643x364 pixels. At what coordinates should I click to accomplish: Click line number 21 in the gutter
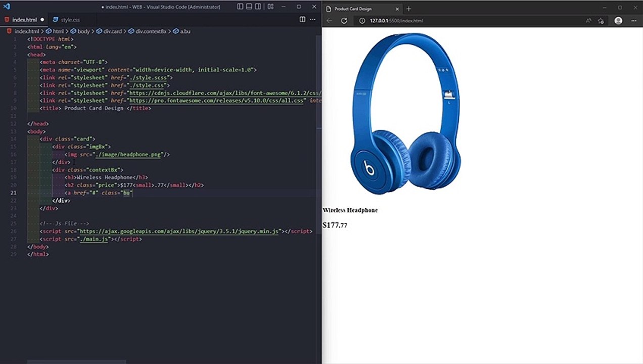click(x=13, y=193)
